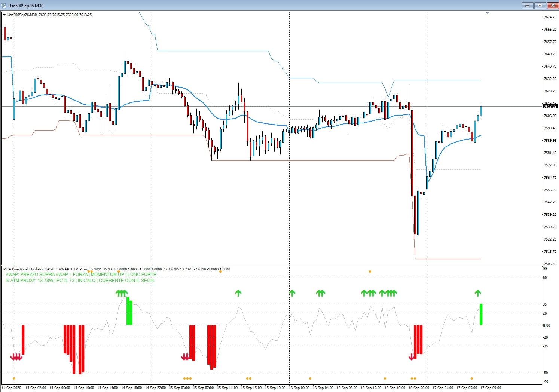The image size is (559, 392).
Task: Click the current price label 7613.25
Action: tap(550, 107)
